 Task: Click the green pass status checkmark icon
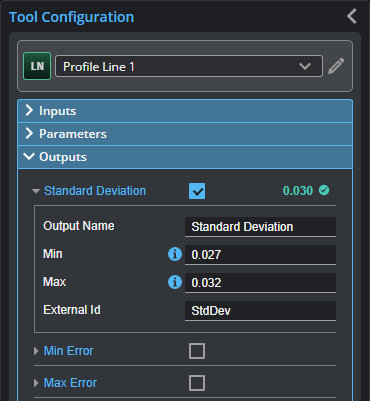tap(324, 190)
